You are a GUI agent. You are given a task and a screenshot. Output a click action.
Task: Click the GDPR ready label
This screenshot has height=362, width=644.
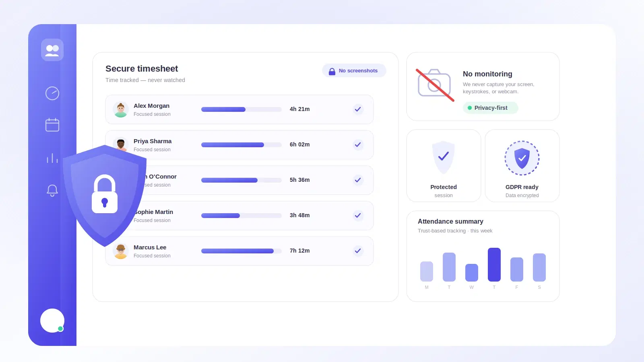(x=522, y=187)
